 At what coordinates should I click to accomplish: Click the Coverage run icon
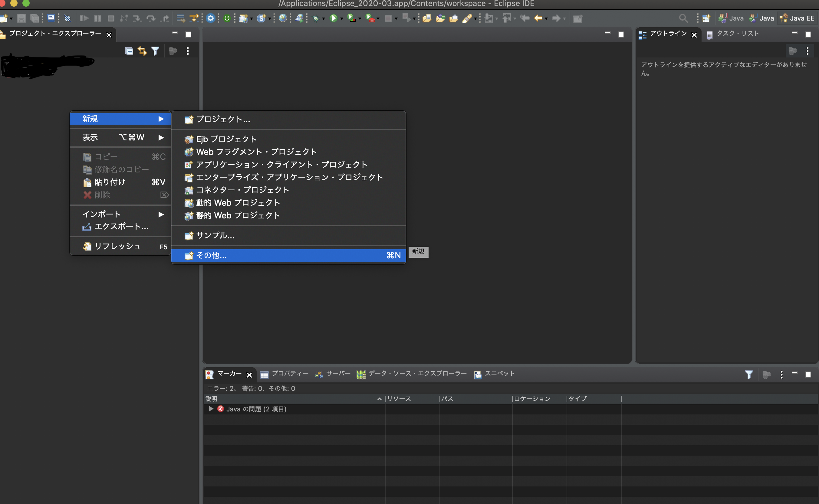click(x=351, y=18)
